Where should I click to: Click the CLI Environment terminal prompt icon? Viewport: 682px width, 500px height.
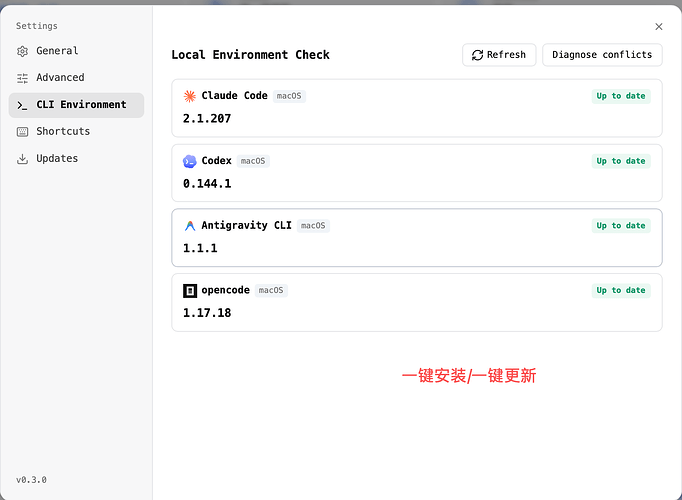pyautogui.click(x=22, y=105)
